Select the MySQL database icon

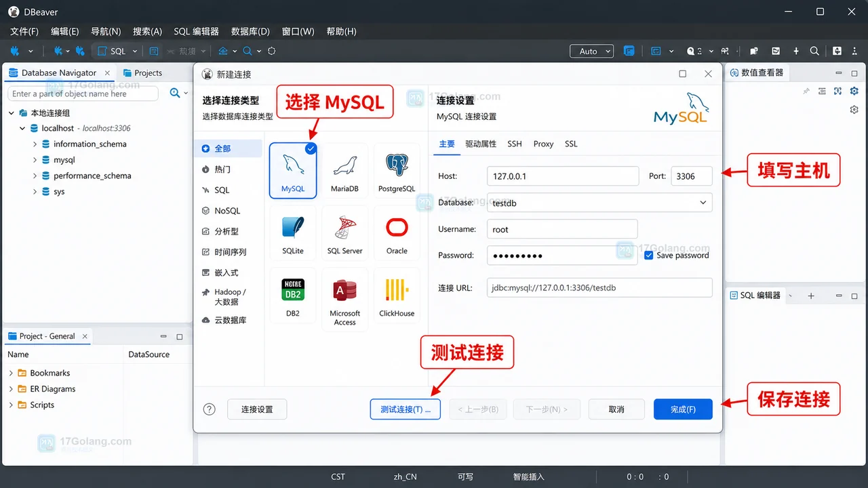pyautogui.click(x=293, y=170)
